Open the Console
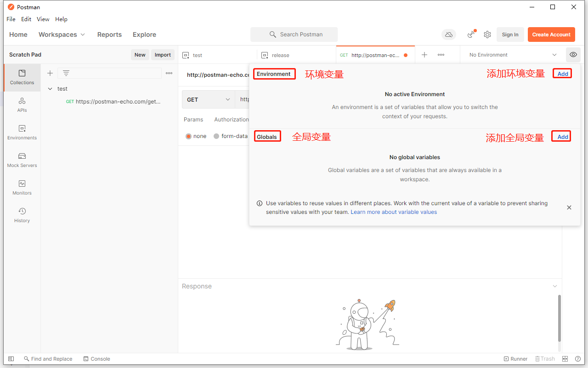 click(97, 359)
